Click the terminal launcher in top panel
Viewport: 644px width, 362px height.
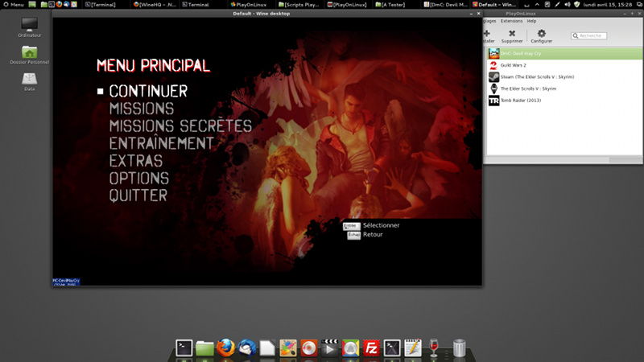pos(52,5)
